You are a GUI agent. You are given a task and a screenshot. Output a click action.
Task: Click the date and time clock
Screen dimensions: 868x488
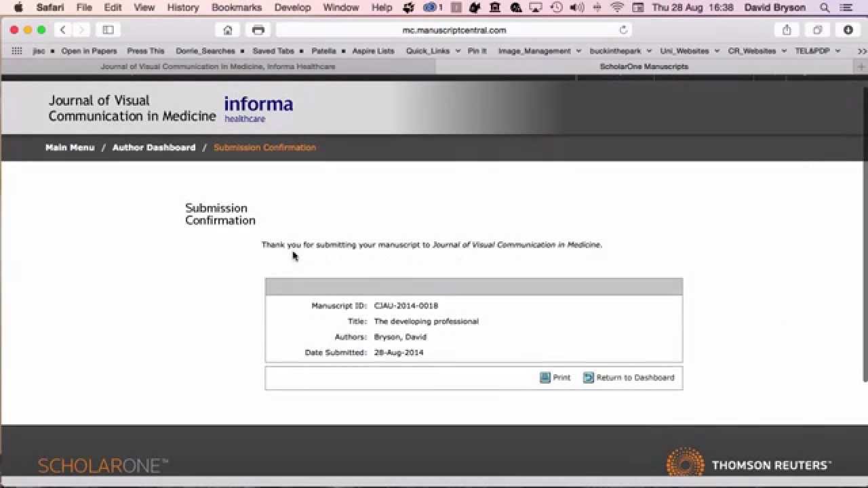(692, 7)
